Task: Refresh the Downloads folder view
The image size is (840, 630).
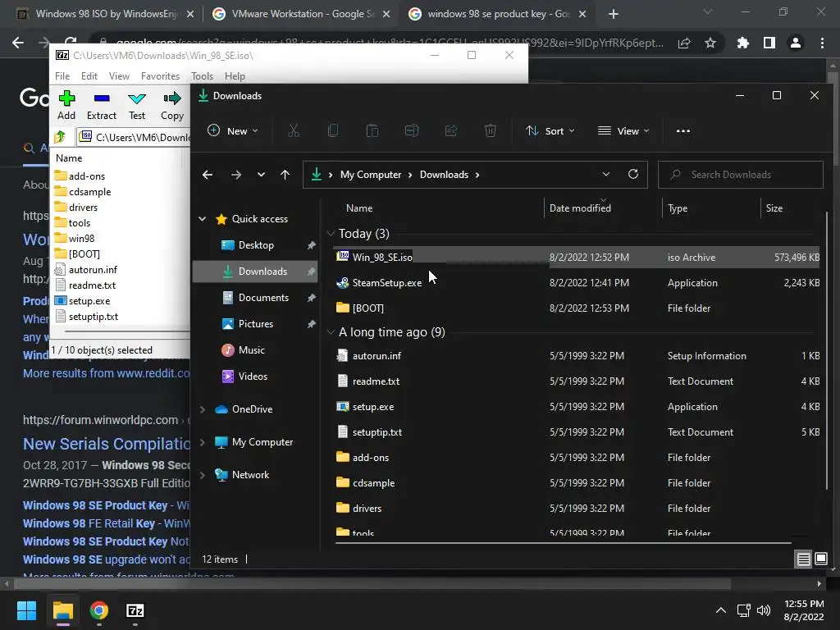Action: tap(632, 174)
